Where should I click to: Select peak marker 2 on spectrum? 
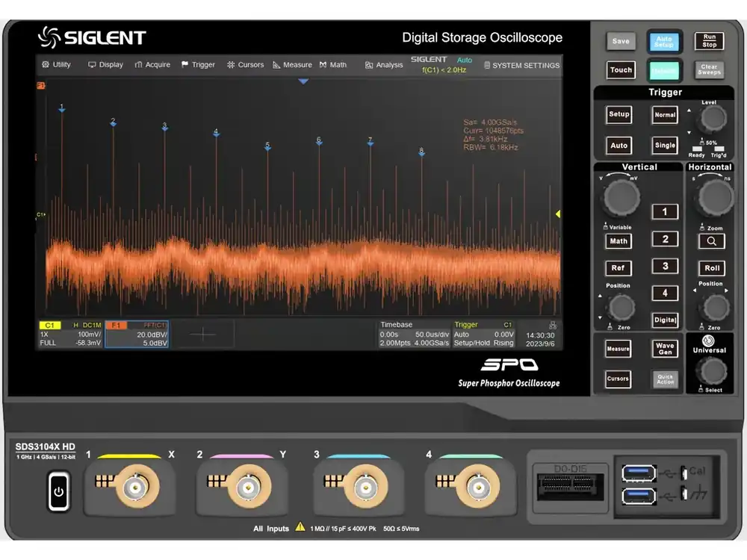click(113, 122)
